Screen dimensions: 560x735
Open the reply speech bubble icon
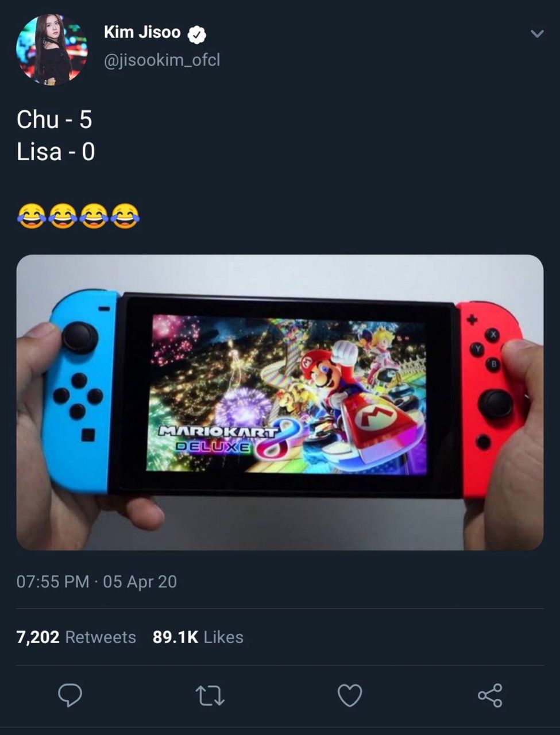coord(70,695)
